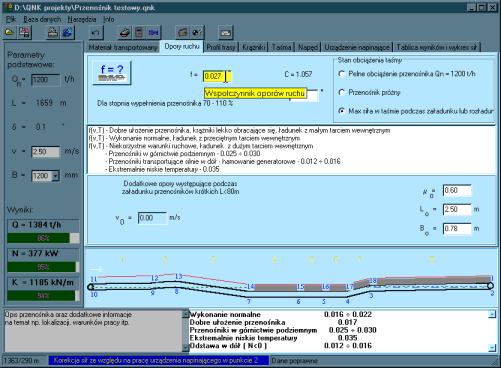Save project using the floppy disk icon
The height and width of the screenshot is (368, 501).
pos(24,33)
